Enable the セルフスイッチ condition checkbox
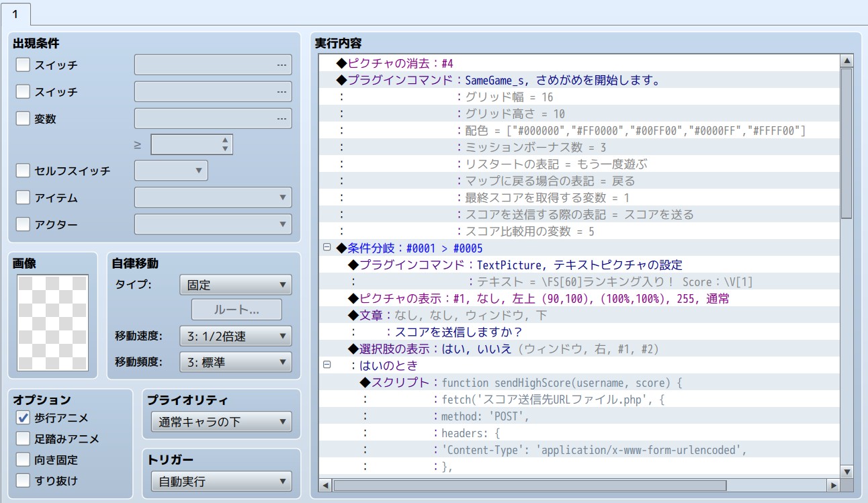The height and width of the screenshot is (503, 868). coord(23,171)
